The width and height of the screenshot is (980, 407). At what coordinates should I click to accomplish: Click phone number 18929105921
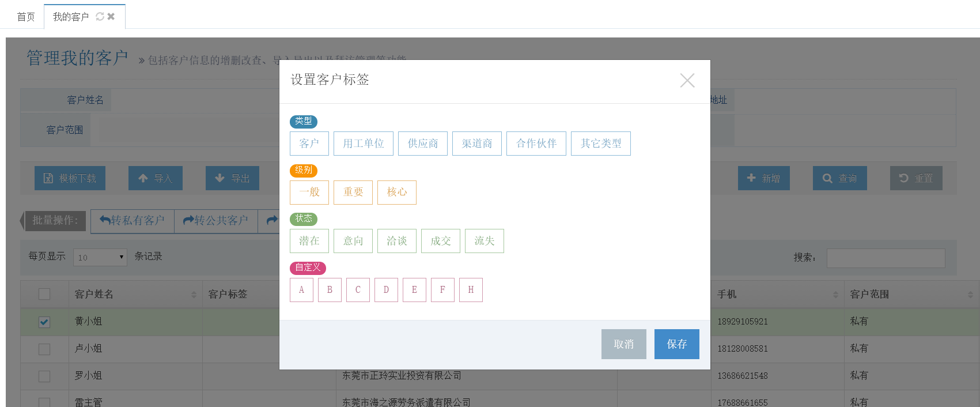tap(743, 322)
